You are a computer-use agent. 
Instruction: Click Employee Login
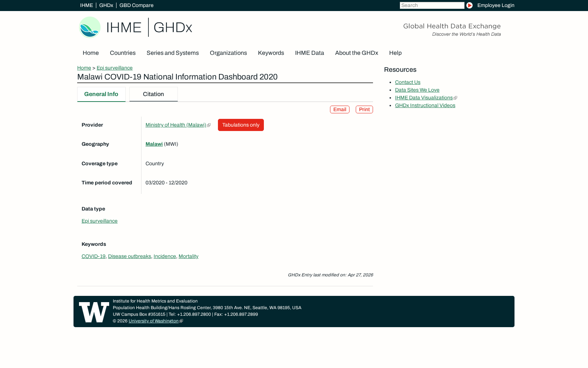point(496,5)
